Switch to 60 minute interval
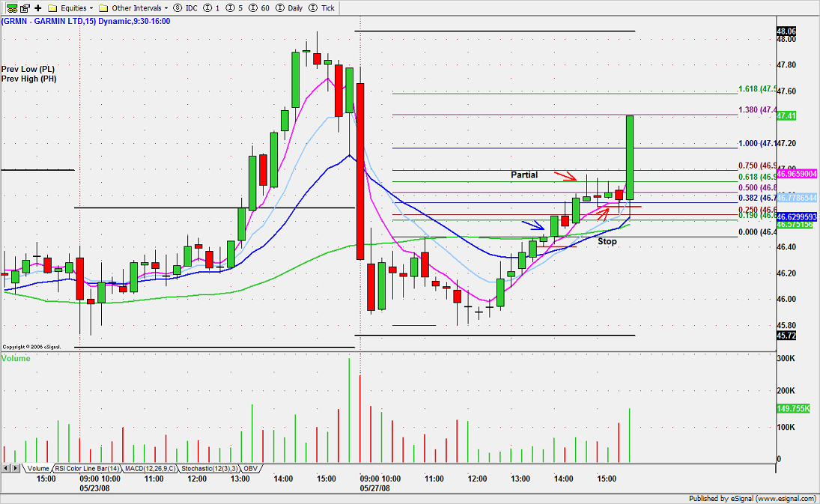The image size is (820, 504). (x=259, y=7)
